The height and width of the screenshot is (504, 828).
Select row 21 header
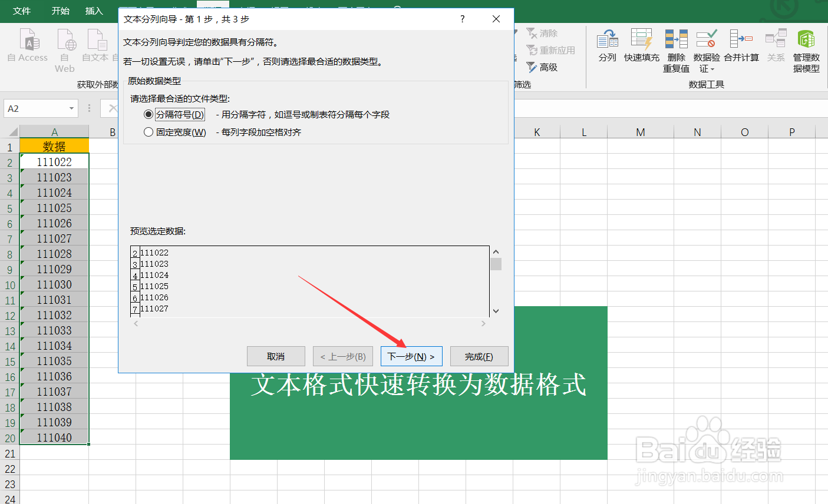pyautogui.click(x=10, y=453)
